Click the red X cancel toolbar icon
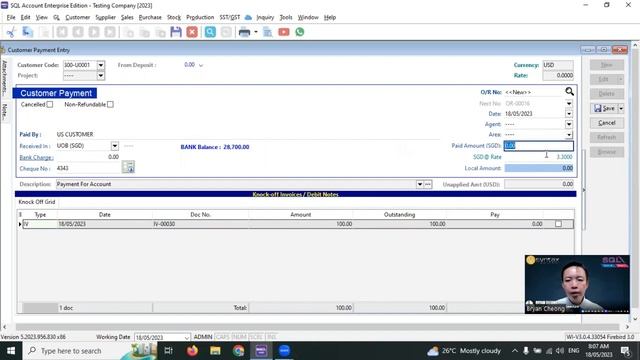This screenshot has height=360, width=640. coord(192,32)
